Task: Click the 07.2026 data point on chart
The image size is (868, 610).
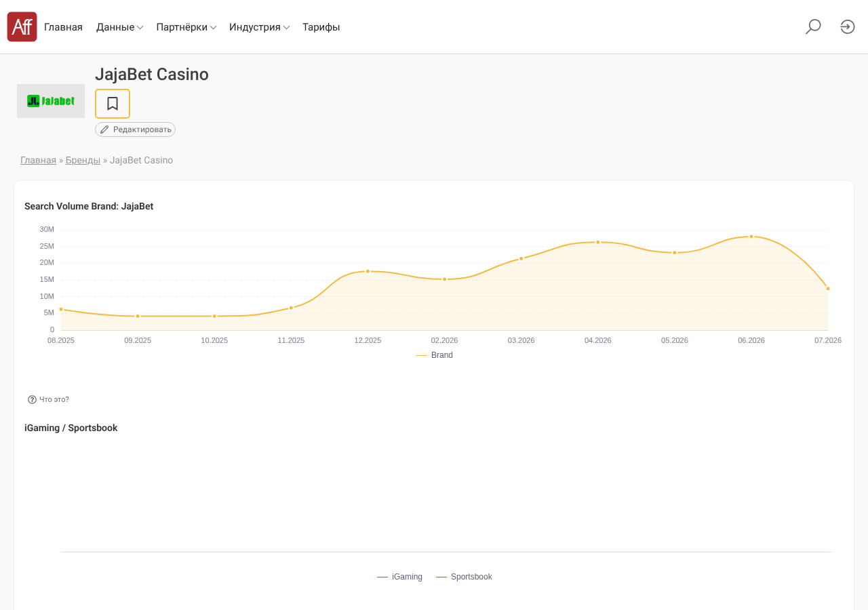Action: (x=828, y=289)
